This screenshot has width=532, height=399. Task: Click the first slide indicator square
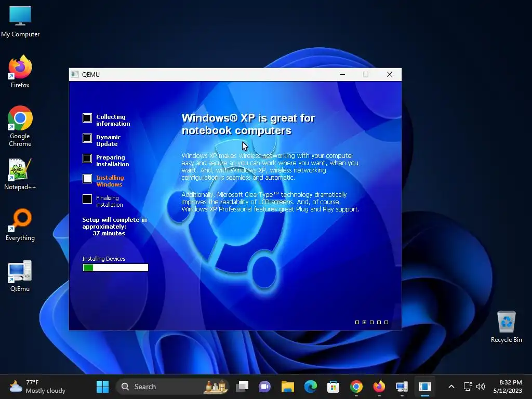[357, 322]
